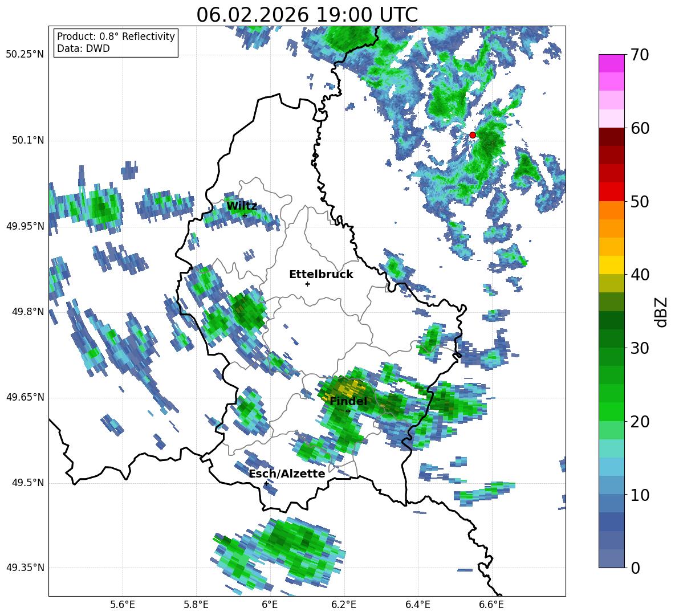This screenshot has height=616, width=675.
Task: Click the 6.4°E longitude tick label
Action: 417,605
